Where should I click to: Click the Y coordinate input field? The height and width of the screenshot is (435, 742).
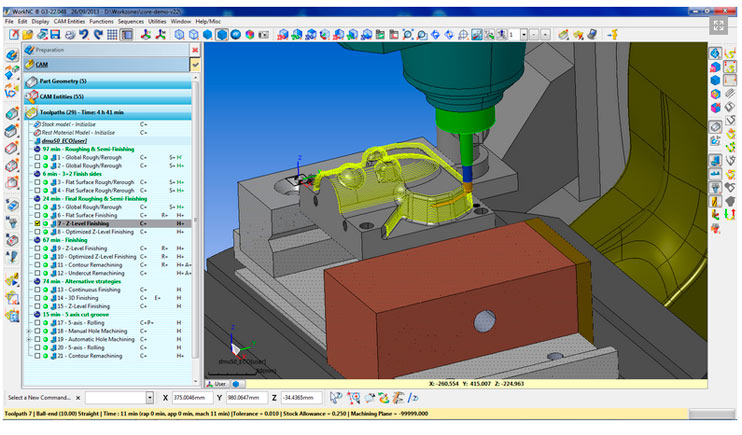click(x=247, y=398)
